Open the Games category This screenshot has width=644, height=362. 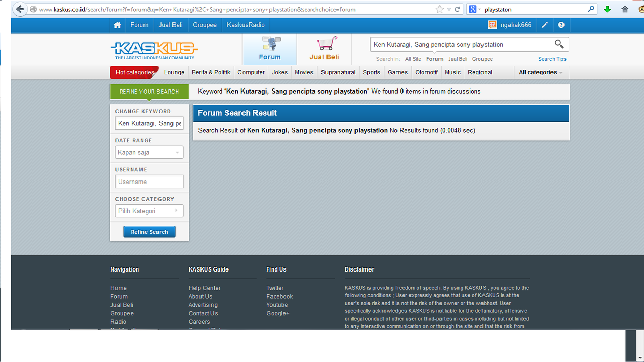pos(398,72)
